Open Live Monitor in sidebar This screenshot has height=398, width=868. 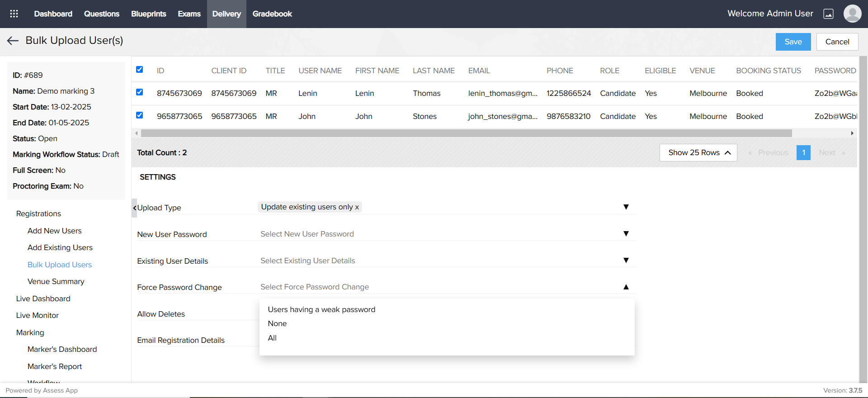pos(38,315)
